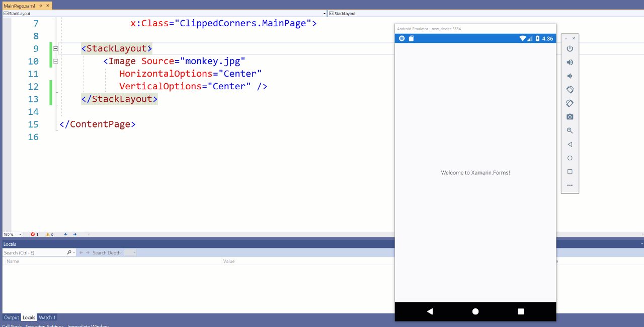
Task: Navigate backward with the blue back arrow
Action: click(65, 234)
